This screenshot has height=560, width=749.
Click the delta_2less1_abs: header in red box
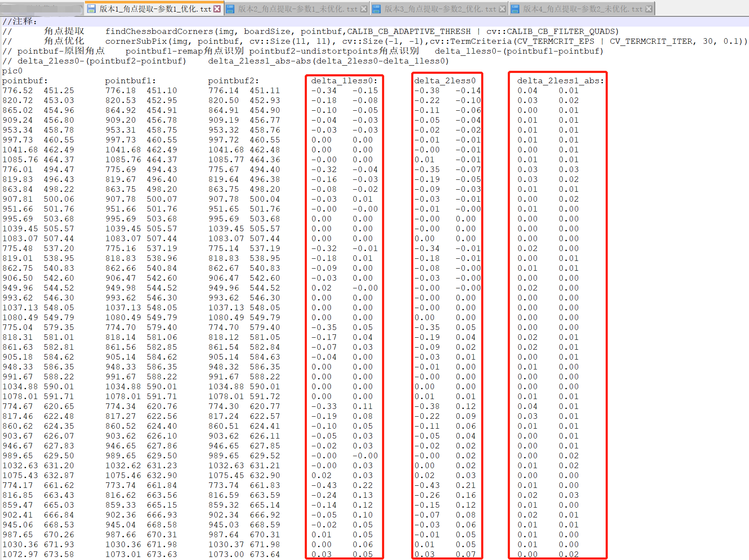click(560, 80)
